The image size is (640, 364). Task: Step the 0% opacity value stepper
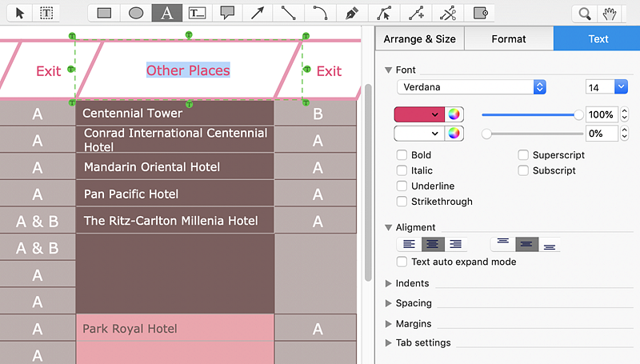tap(625, 134)
